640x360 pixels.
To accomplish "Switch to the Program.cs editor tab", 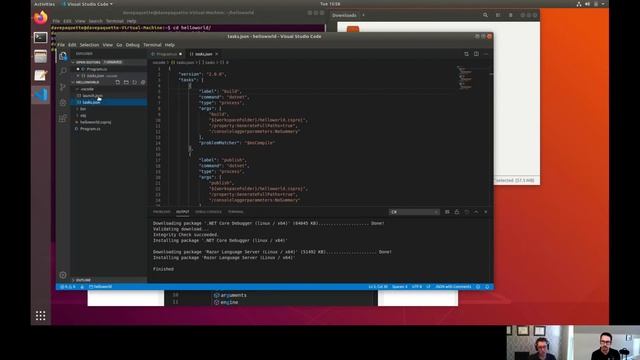I will pyautogui.click(x=167, y=54).
